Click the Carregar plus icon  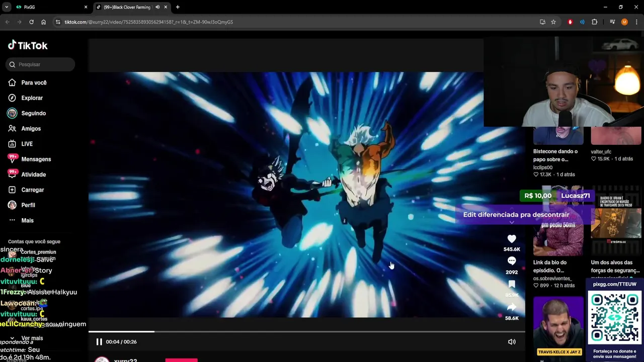12,190
